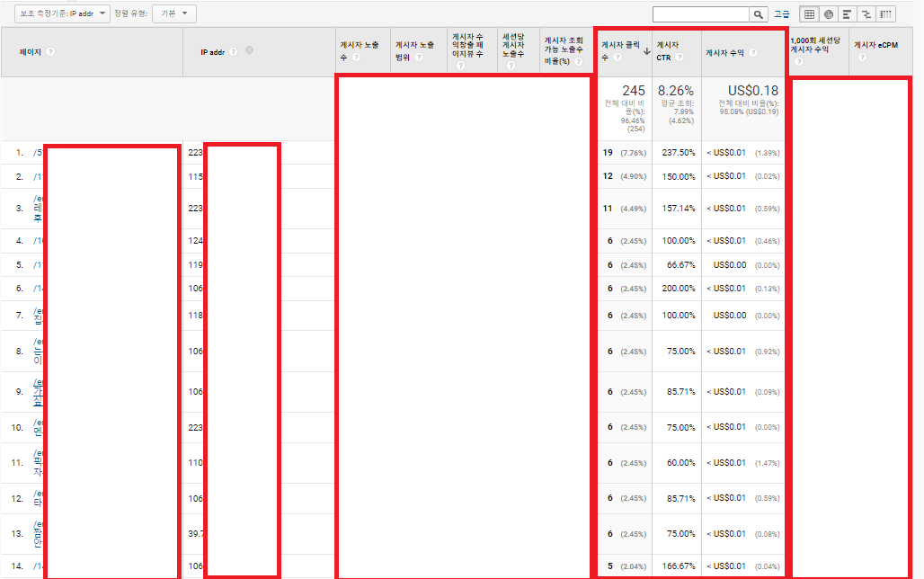This screenshot has height=579, width=924.
Task: Select the 157.14% CTR cell
Action: tap(679, 208)
